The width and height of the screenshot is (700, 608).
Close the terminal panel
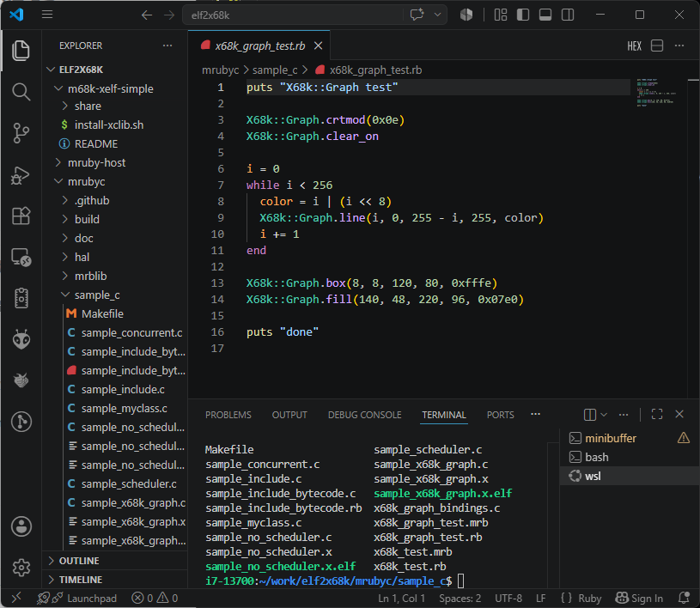(679, 414)
